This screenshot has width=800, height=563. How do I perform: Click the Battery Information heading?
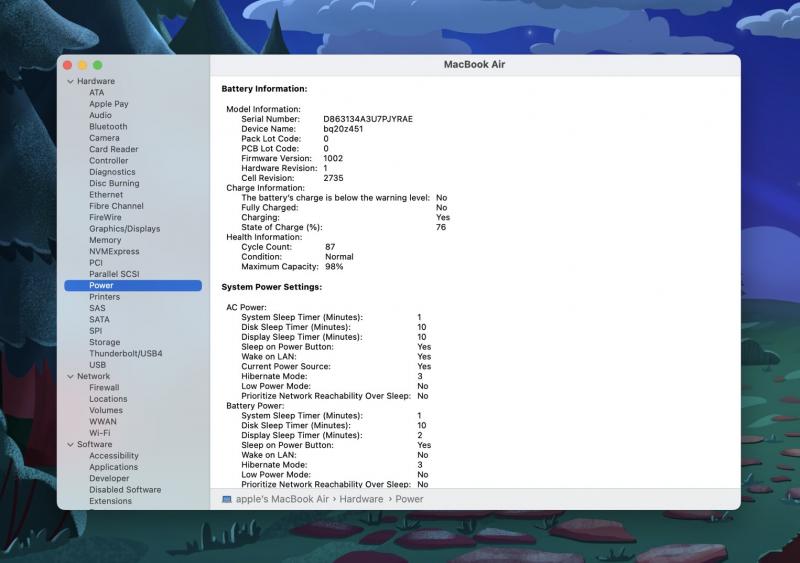[x=264, y=89]
